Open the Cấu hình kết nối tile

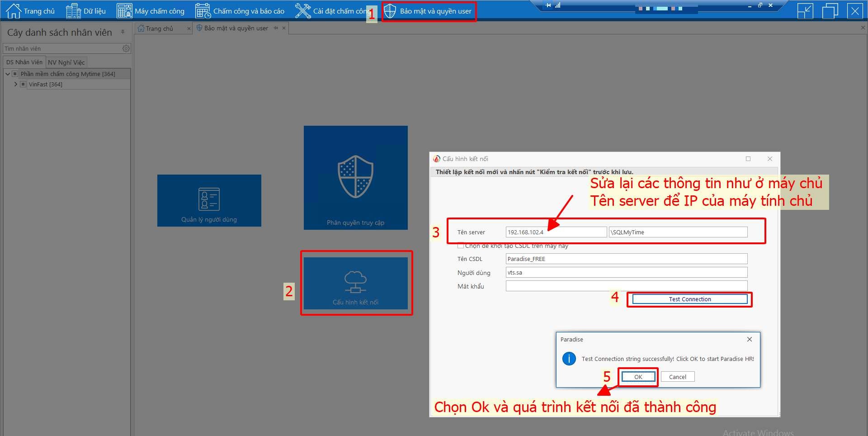tap(355, 283)
